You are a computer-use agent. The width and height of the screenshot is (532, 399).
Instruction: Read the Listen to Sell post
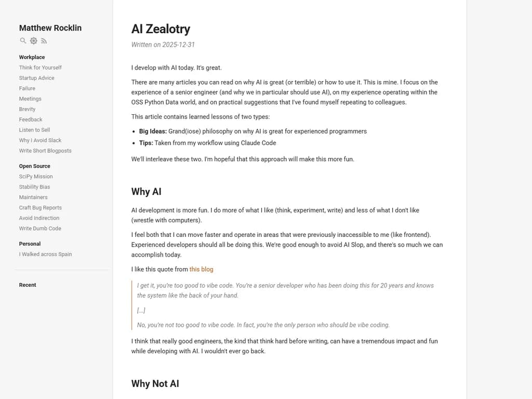click(x=35, y=130)
